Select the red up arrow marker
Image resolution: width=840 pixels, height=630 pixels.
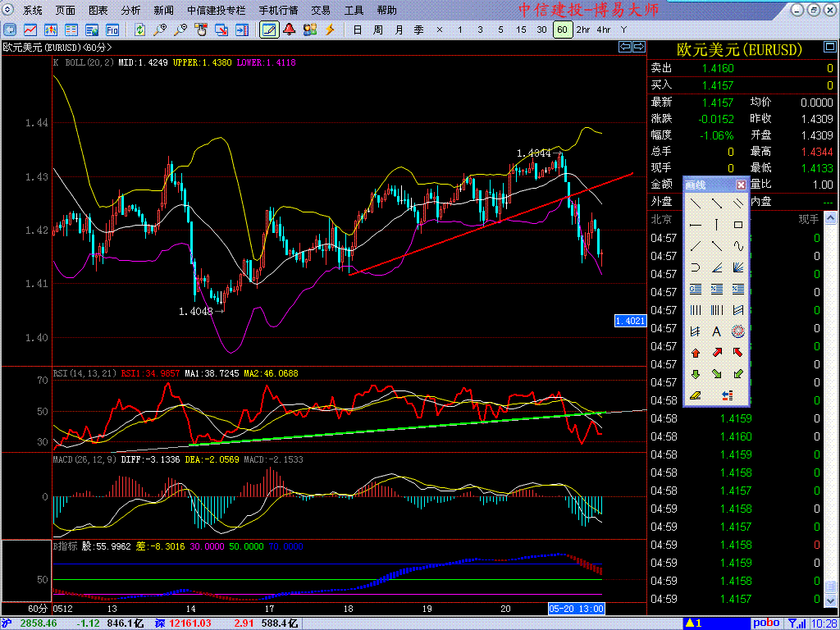[695, 353]
